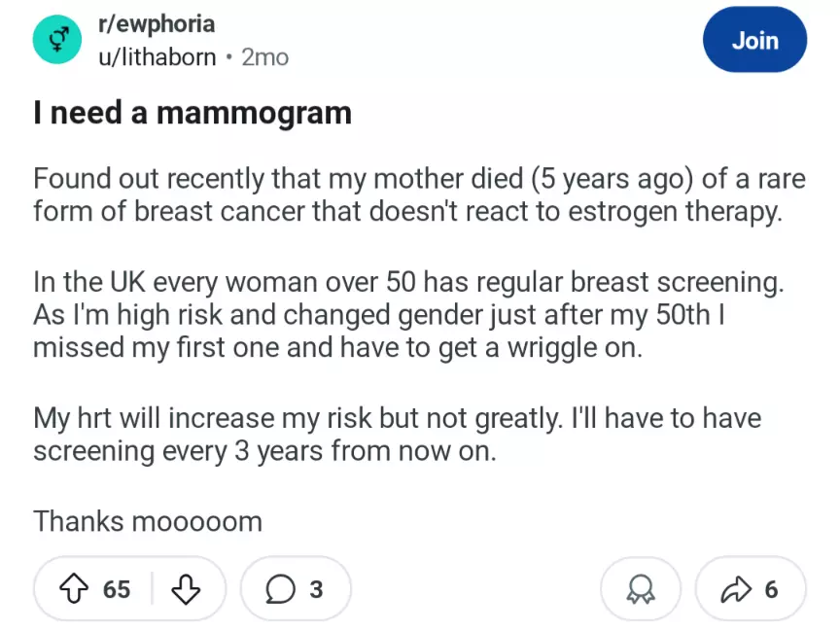This screenshot has height=631, width=840.
Task: Click the line starting 'My hrt will increase'
Action: [x=397, y=419]
